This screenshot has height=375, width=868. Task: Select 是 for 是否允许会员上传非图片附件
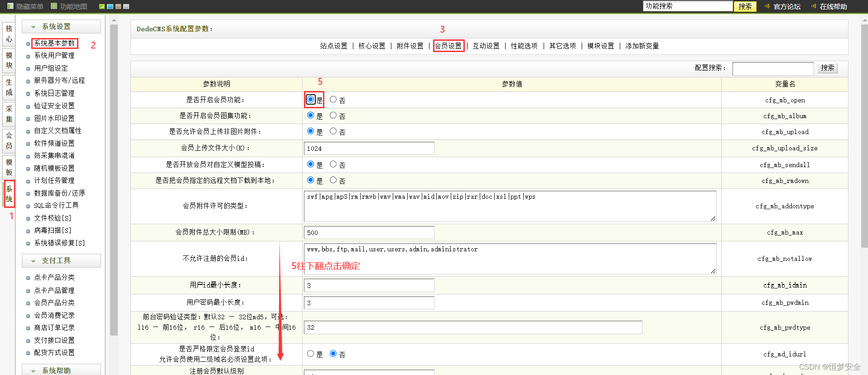tap(310, 131)
